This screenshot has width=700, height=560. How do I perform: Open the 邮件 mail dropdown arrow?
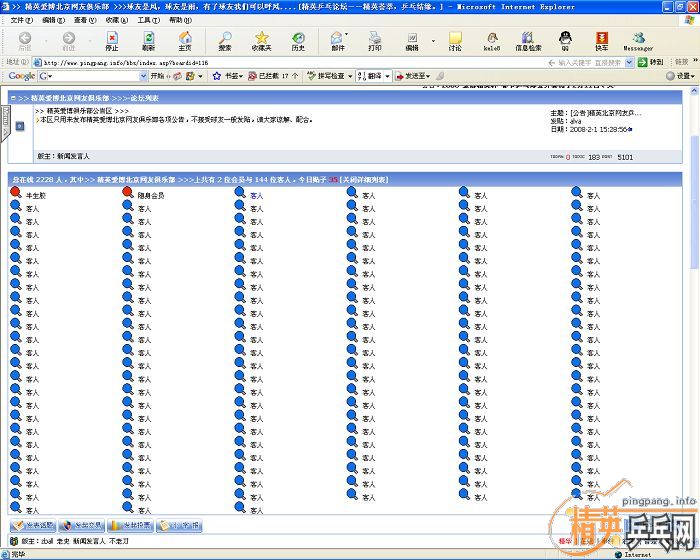click(346, 34)
